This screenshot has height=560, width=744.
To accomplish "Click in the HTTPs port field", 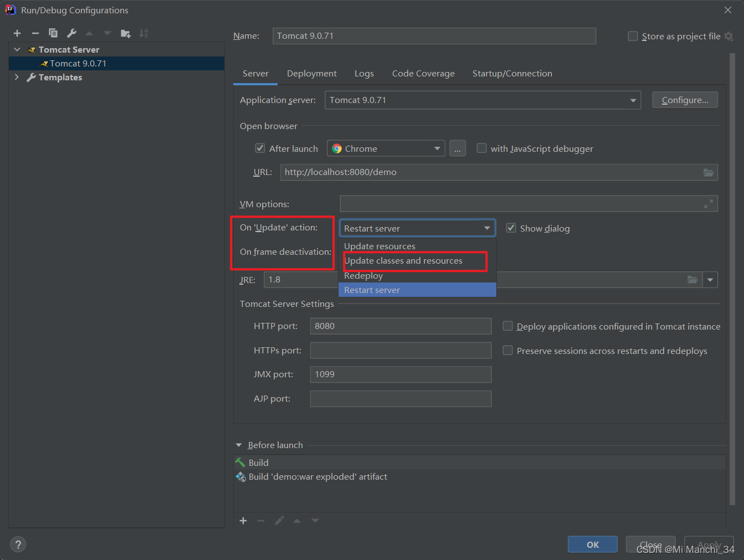I will click(401, 350).
